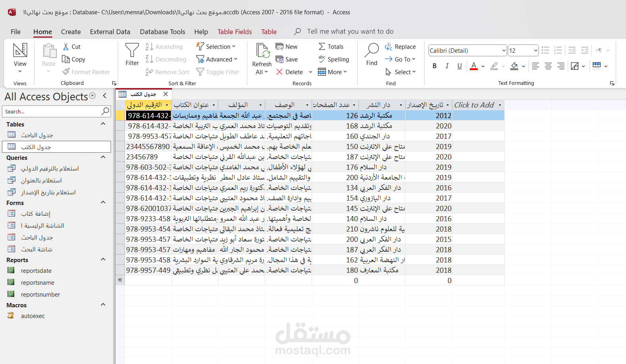This screenshot has height=364, width=626.
Task: Click Toggle Filter button
Action: [218, 72]
